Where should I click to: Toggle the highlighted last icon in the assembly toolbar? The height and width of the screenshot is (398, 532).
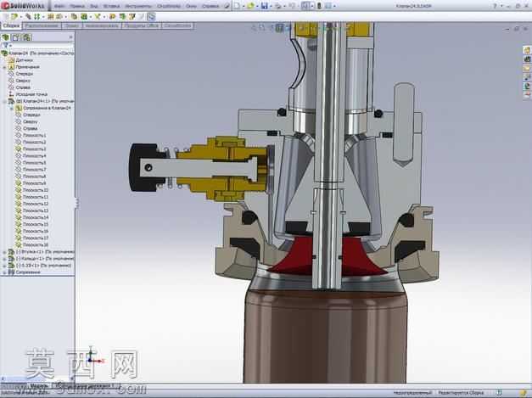[x=151, y=16]
